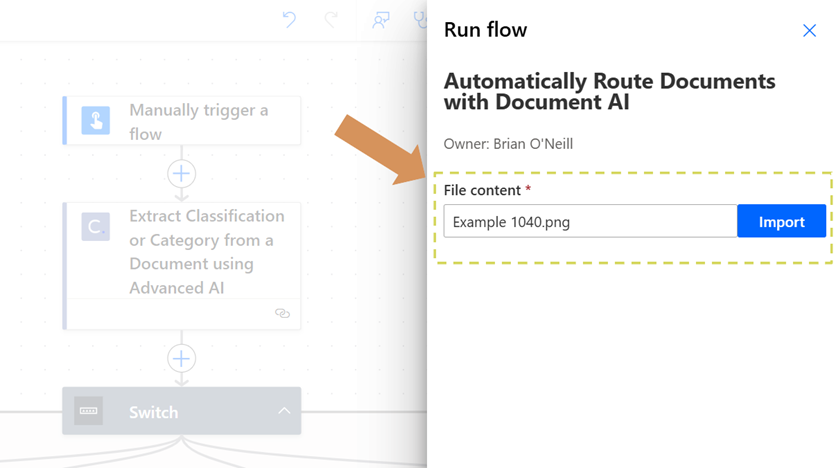Click the connection link icon on the Extract card
This screenshot has height=468, width=836.
(x=282, y=313)
